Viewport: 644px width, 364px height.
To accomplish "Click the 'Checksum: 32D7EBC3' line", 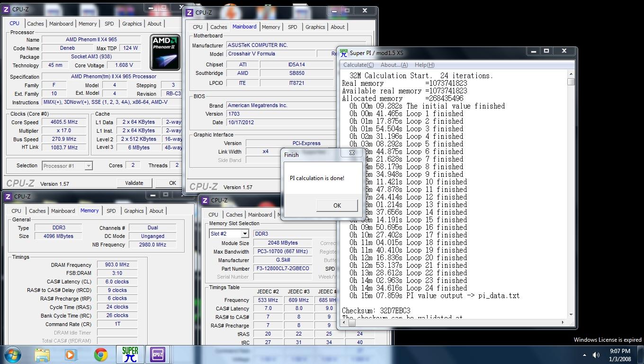I will click(376, 311).
